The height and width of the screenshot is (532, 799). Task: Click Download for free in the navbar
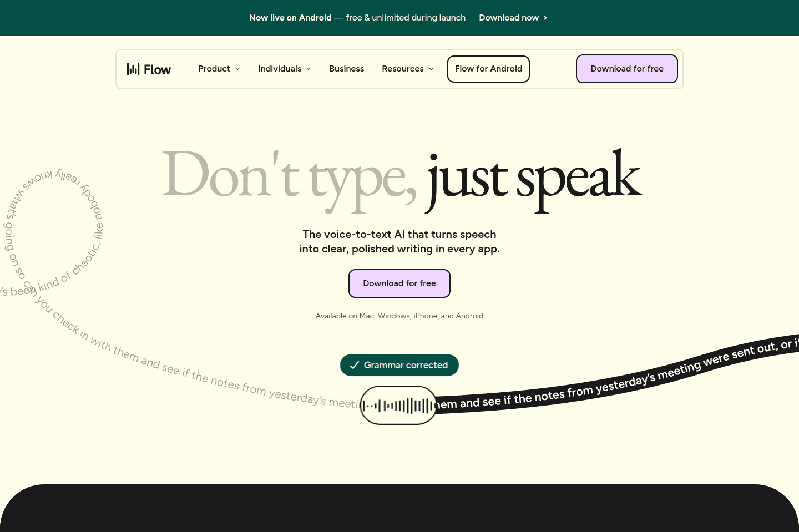click(626, 69)
